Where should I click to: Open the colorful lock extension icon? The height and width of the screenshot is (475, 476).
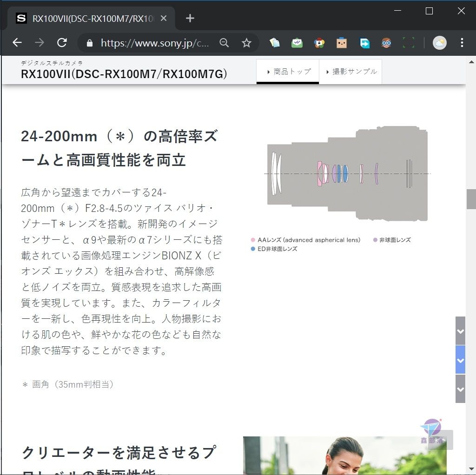(319, 43)
